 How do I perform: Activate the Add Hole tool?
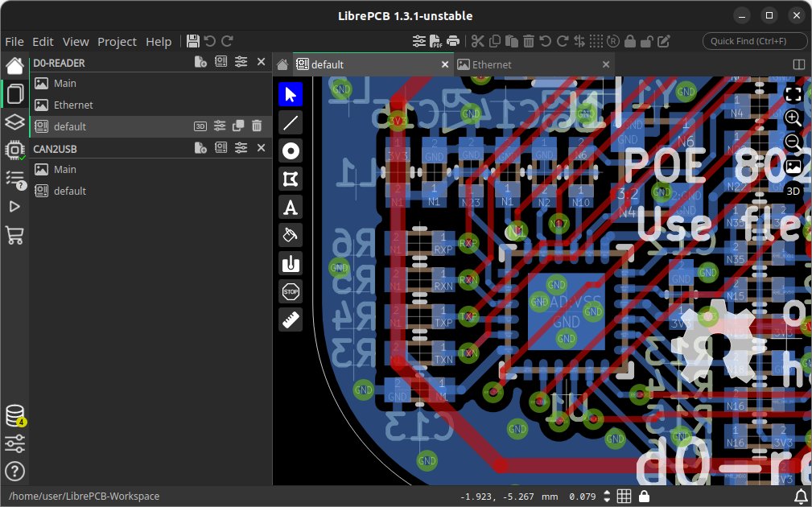click(x=290, y=263)
